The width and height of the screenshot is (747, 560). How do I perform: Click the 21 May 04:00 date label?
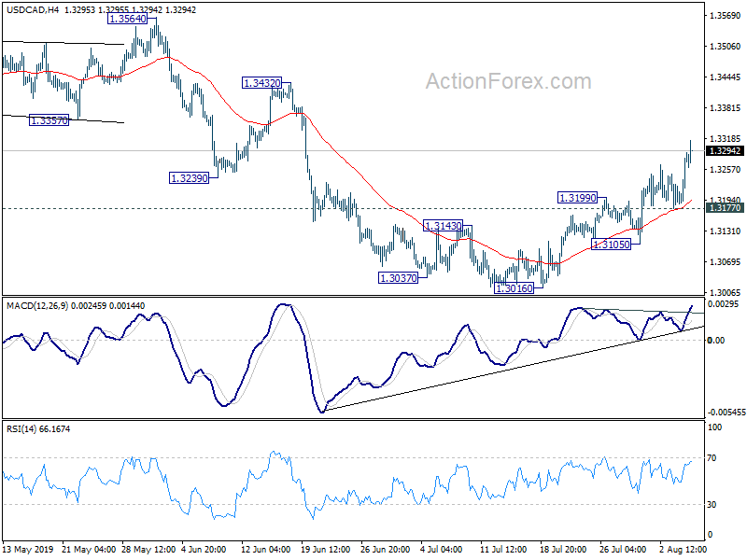click(x=89, y=549)
